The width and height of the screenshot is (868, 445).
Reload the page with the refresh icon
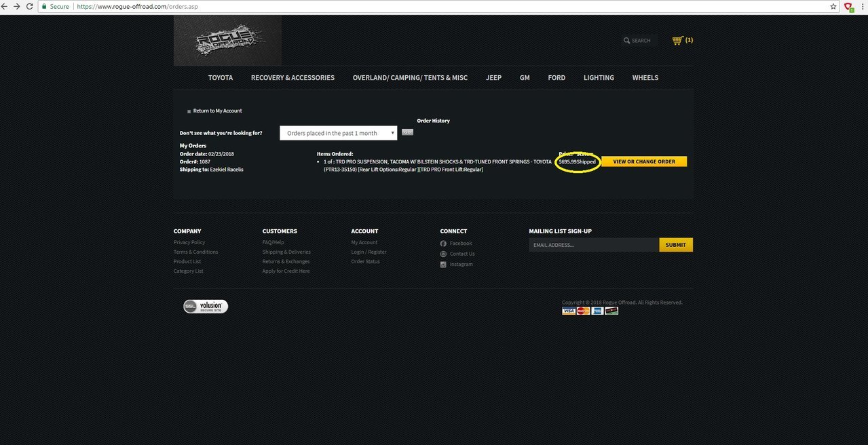click(x=29, y=6)
